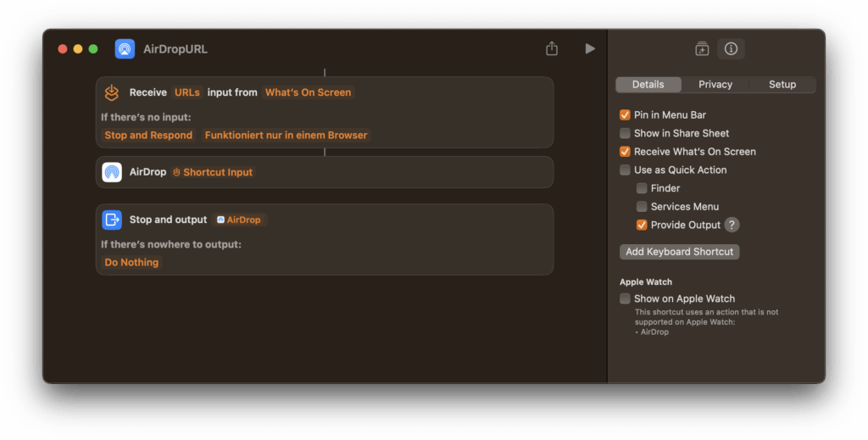Click the green zoom window button
This screenshot has height=440, width=868.
[x=93, y=49]
